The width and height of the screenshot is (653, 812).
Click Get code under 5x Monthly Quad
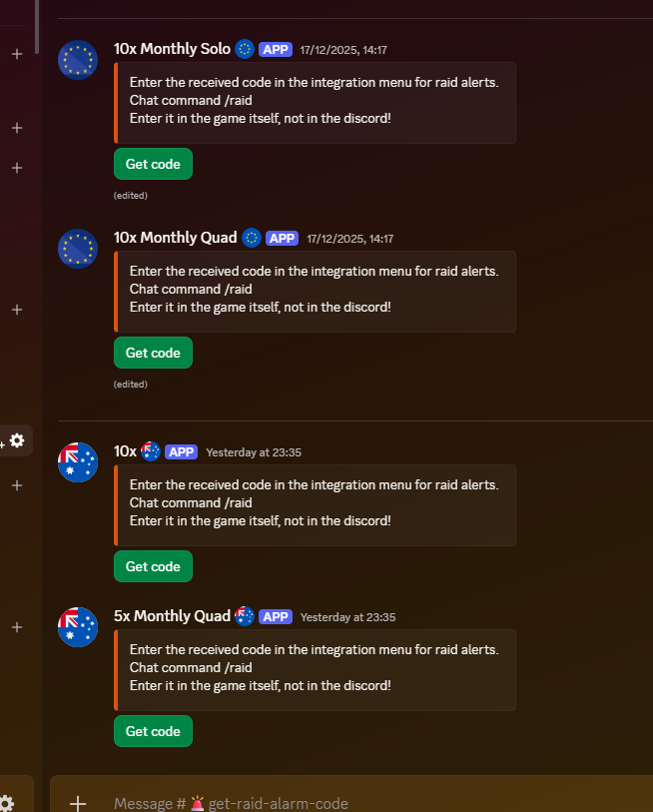pyautogui.click(x=153, y=731)
